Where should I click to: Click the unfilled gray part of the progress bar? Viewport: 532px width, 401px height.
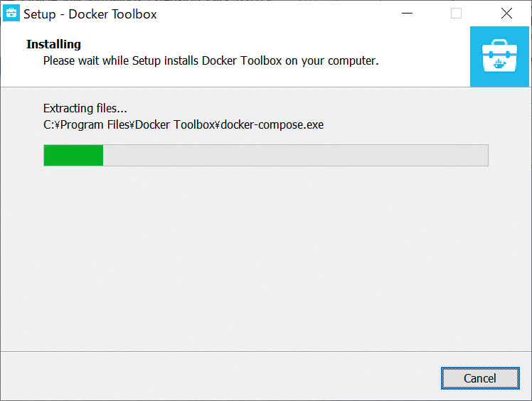[x=295, y=156]
